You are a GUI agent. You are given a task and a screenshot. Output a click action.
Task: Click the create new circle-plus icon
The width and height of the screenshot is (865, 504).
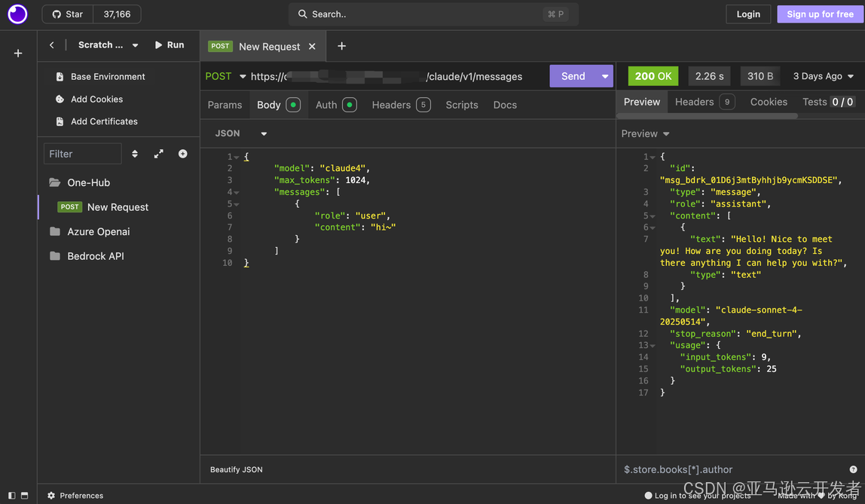click(182, 154)
